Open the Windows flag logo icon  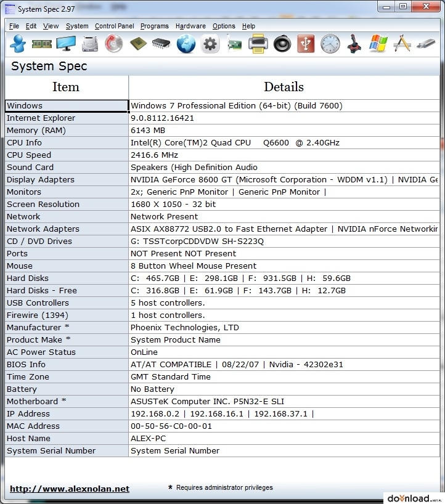[x=378, y=44]
